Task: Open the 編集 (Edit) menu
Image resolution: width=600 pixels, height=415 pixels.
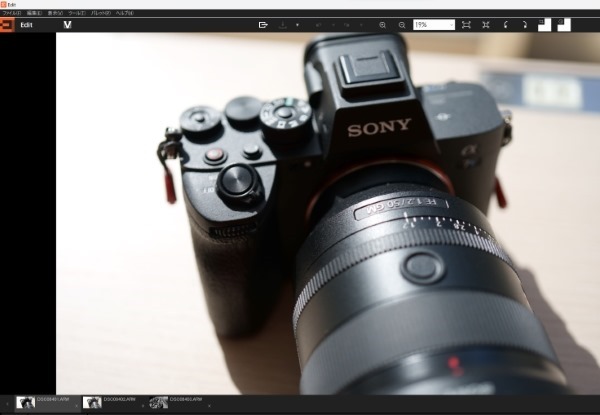Action: click(x=34, y=13)
